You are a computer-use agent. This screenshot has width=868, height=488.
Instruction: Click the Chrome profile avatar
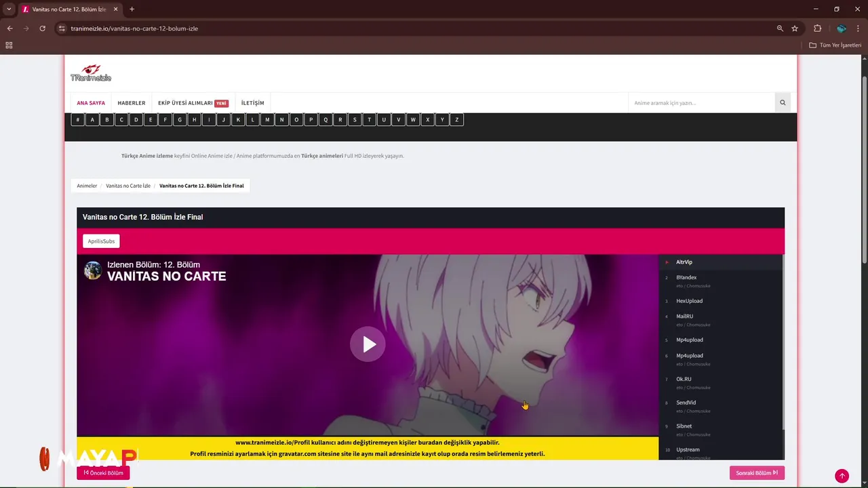pos(841,28)
